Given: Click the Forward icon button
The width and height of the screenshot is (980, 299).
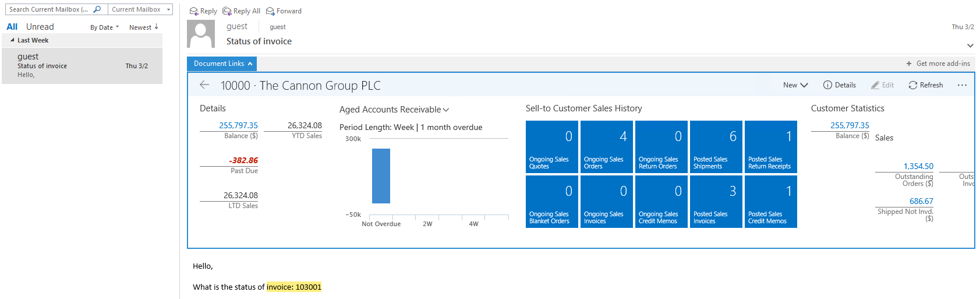Looking at the screenshot, I should pos(284,11).
